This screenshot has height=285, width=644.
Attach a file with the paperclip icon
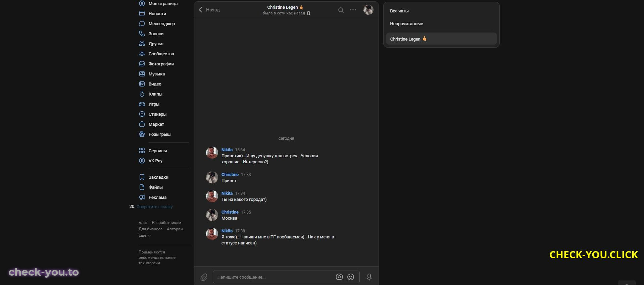204,277
